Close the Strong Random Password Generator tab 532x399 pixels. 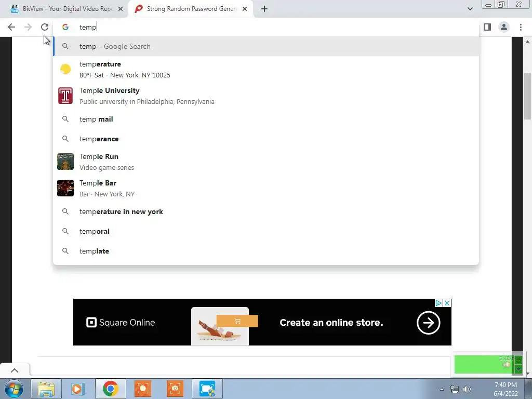245,9
